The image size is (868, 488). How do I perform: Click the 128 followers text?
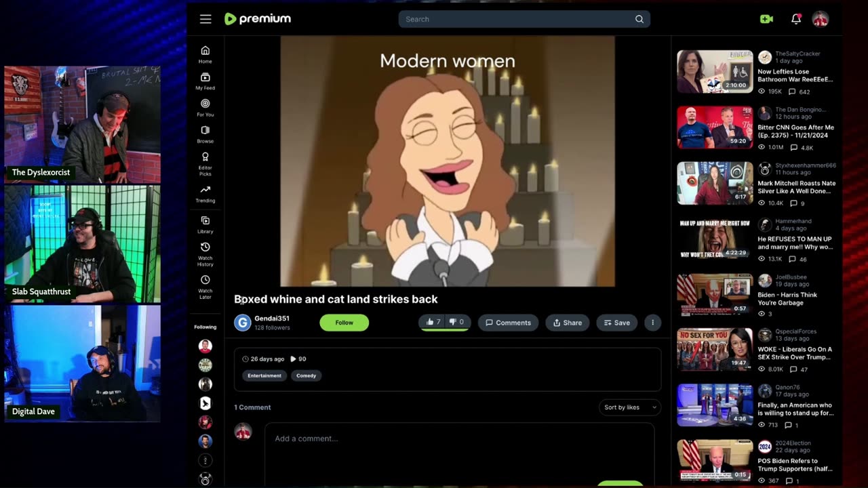tap(272, 328)
